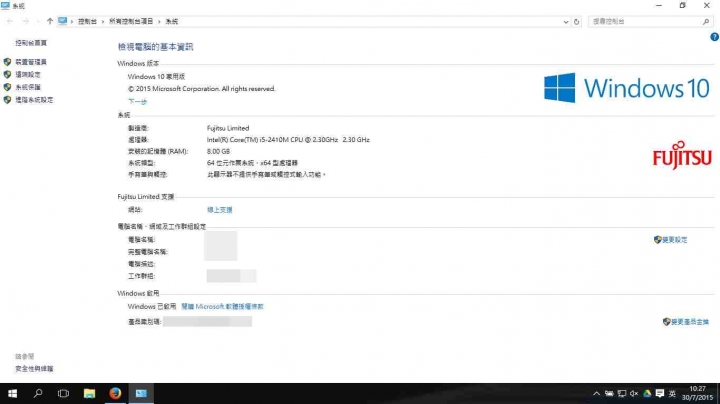Viewport: 720px width, 404px height.
Task: Select the System control panel taskbar button
Action: click(141, 393)
